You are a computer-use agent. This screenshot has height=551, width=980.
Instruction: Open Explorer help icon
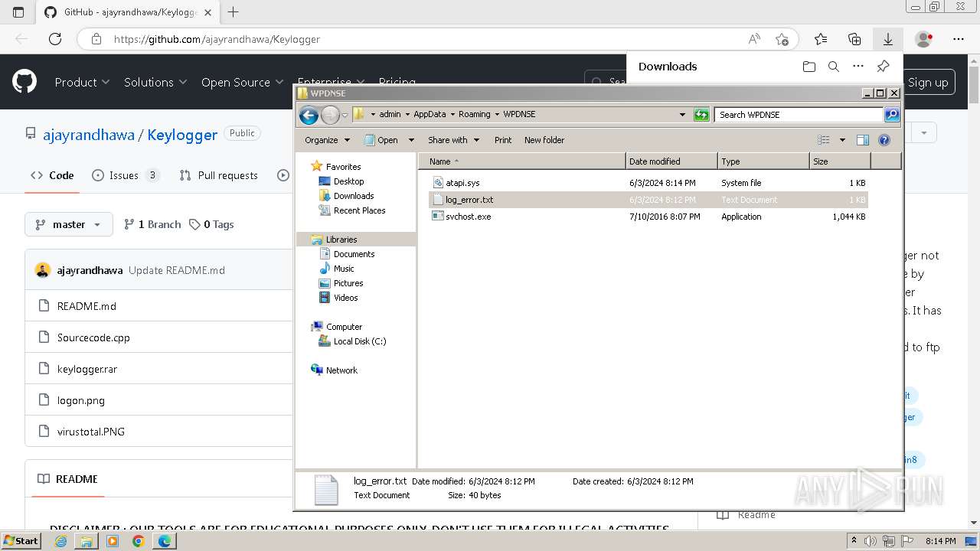pos(884,140)
